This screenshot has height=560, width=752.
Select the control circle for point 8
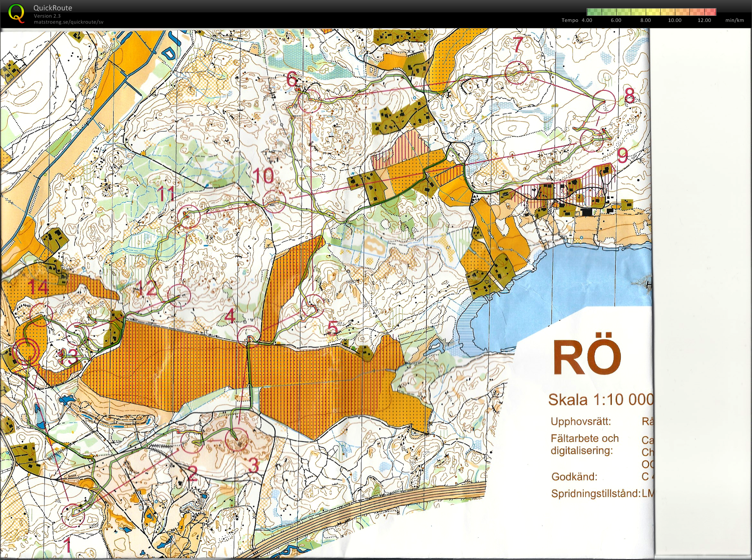[604, 102]
